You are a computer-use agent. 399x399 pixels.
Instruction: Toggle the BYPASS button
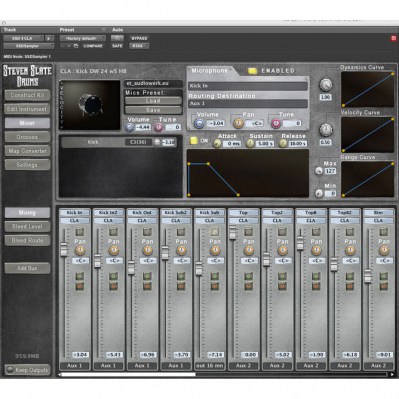pos(139,38)
